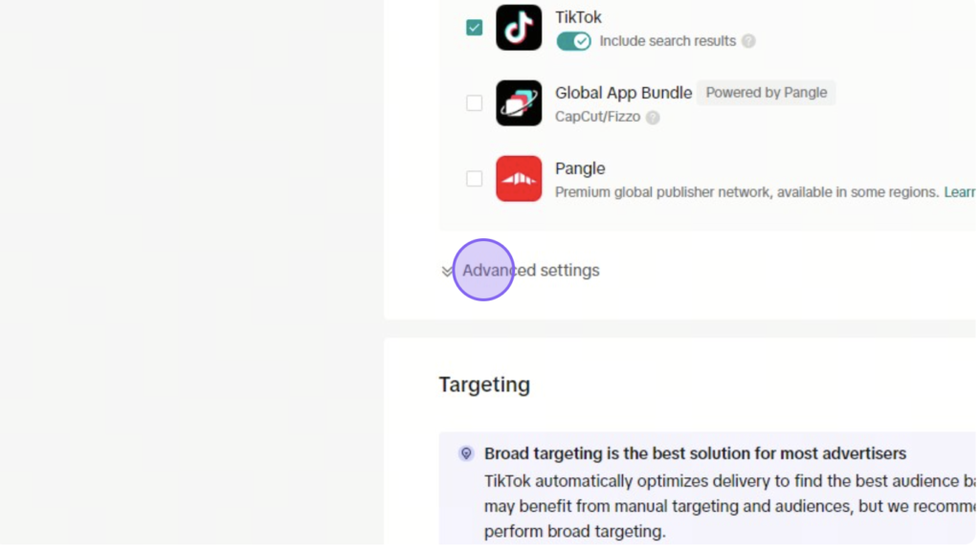980x551 pixels.
Task: Click the lightbulb icon in broad targeting notice
Action: (466, 453)
